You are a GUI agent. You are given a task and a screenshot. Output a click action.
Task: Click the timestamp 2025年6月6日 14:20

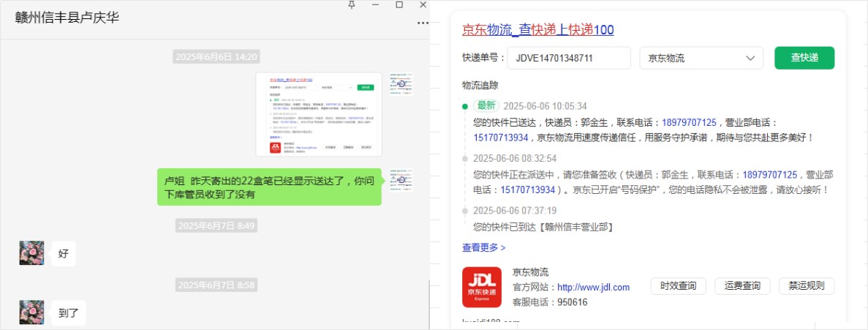point(216,56)
